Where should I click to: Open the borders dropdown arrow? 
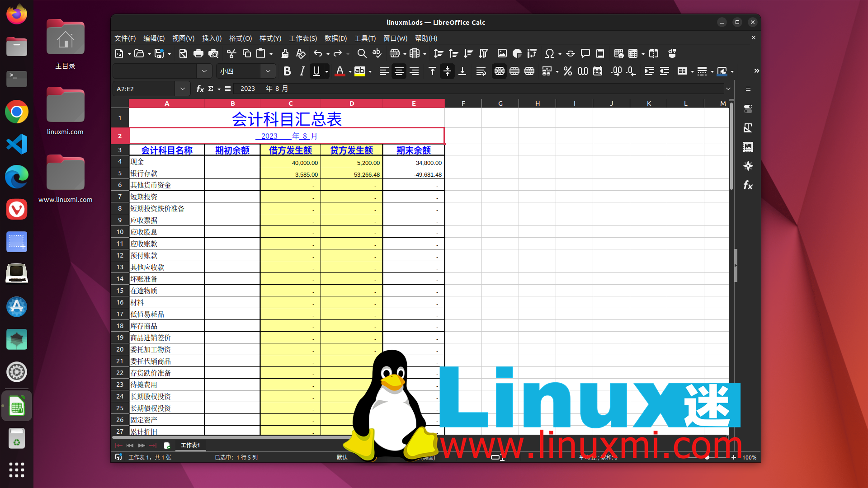point(692,72)
